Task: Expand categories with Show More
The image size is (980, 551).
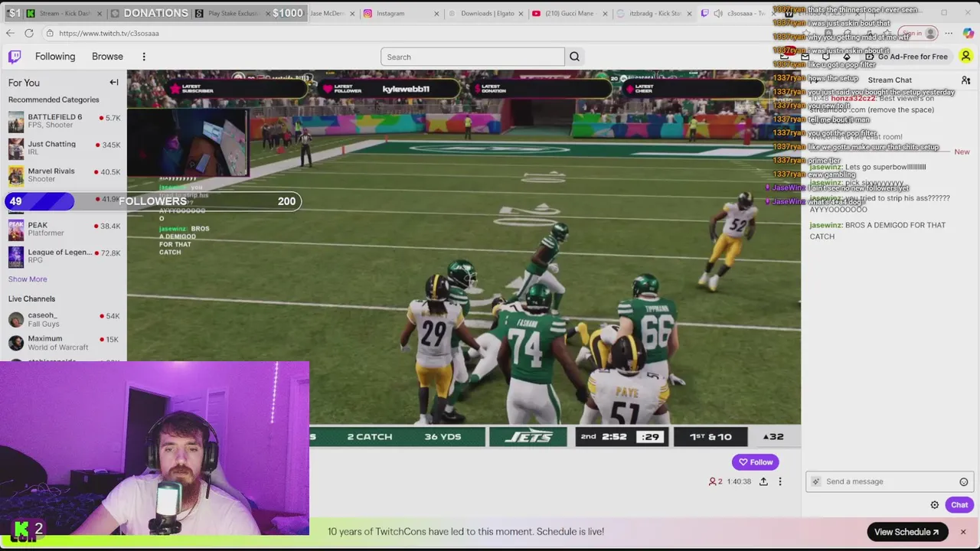Action: (28, 279)
